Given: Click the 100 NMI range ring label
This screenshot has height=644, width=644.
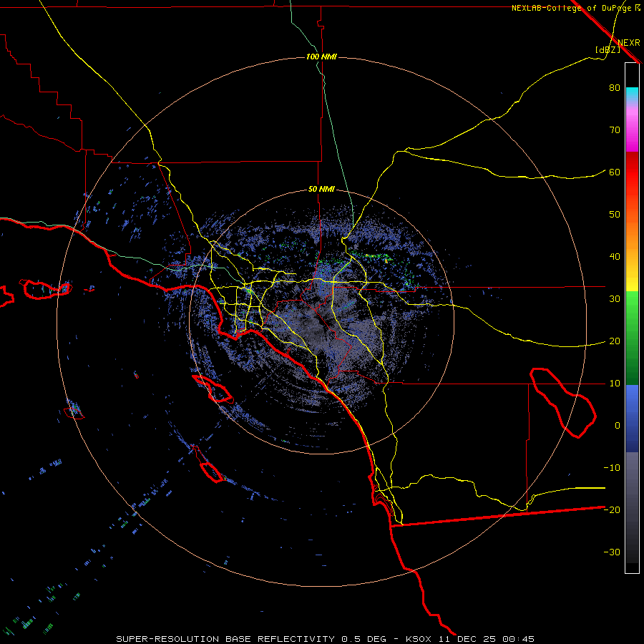Looking at the screenshot, I should [321, 57].
